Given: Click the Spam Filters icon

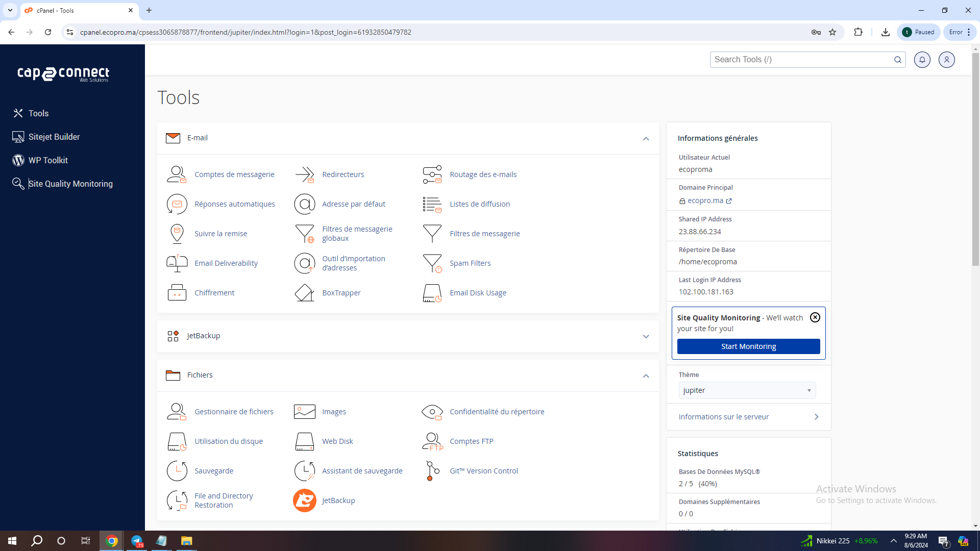Looking at the screenshot, I should tap(432, 263).
